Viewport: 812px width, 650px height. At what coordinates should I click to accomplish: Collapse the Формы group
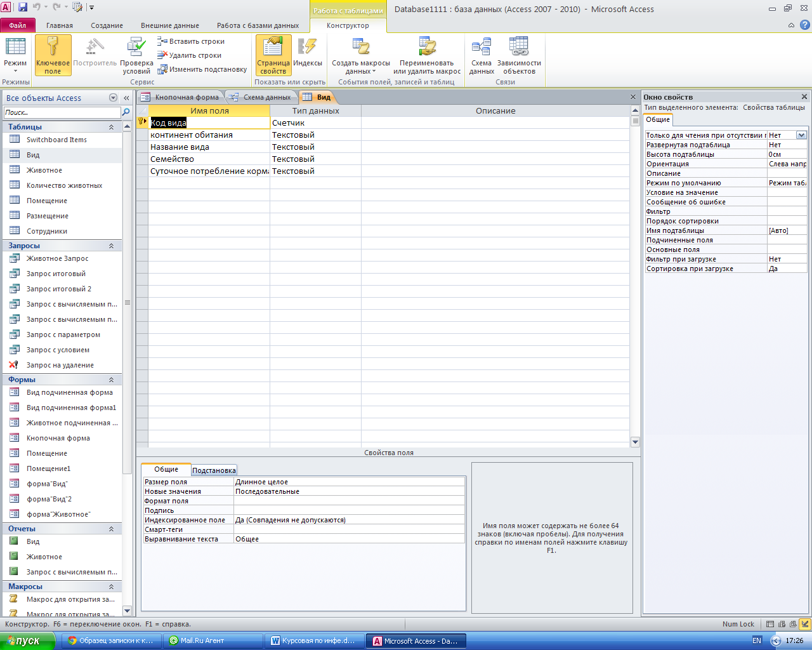click(x=111, y=380)
